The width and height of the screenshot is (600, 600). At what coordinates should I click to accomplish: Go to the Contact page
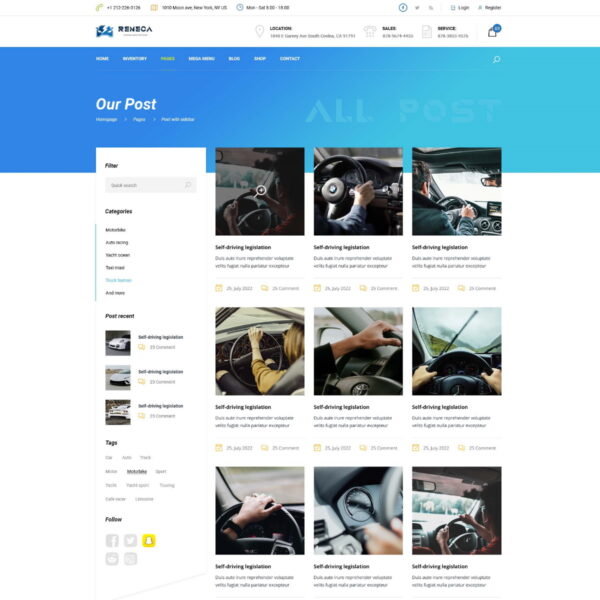click(x=290, y=59)
